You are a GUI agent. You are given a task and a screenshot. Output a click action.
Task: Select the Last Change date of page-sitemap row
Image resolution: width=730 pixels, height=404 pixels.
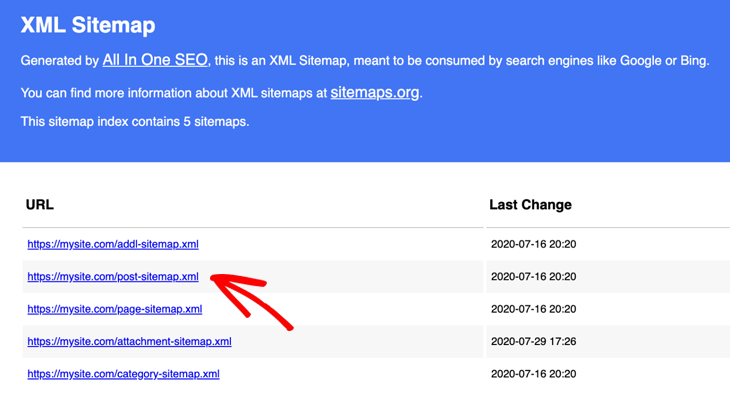[534, 309]
